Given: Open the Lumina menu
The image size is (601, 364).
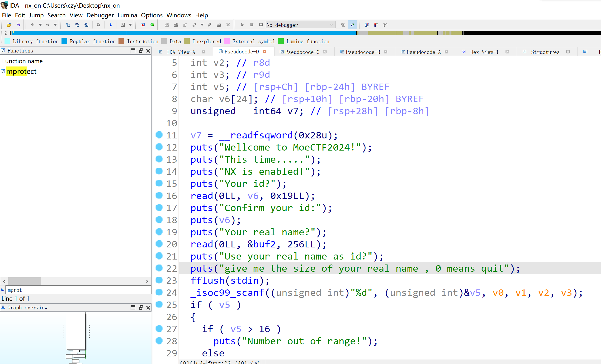Looking at the screenshot, I should (x=127, y=15).
